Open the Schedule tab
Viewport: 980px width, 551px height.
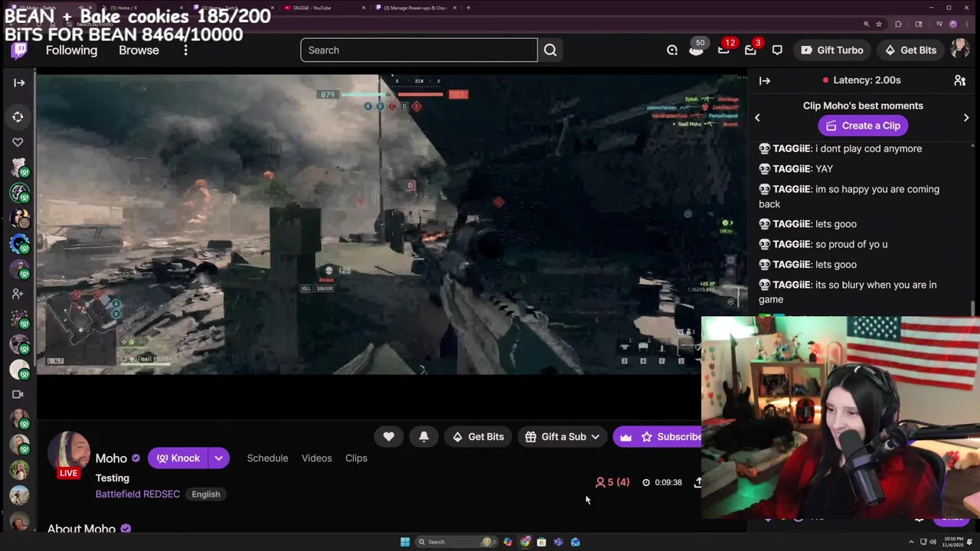267,458
